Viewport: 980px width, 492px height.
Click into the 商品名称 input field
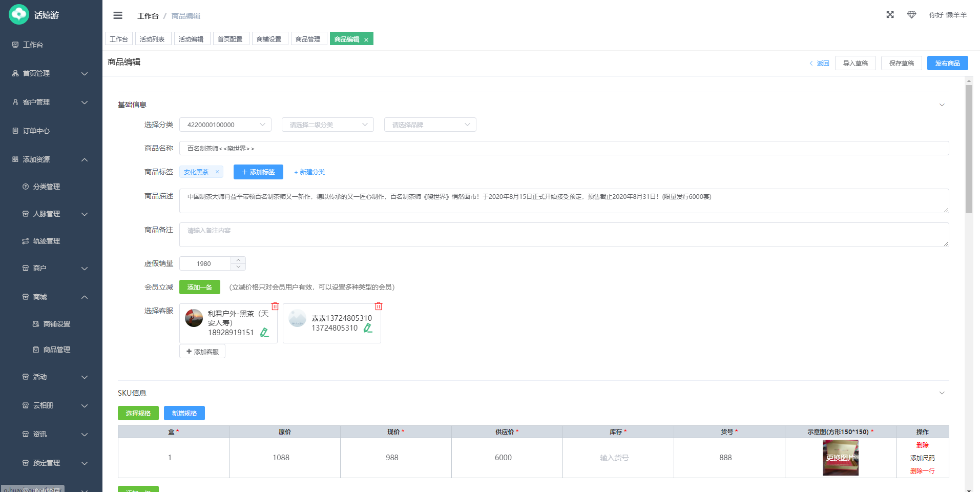pyautogui.click(x=564, y=148)
